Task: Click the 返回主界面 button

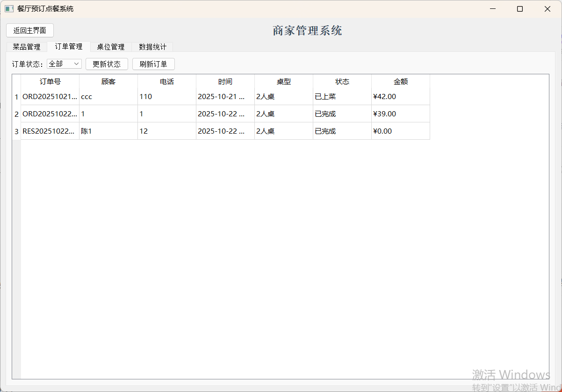Action: coord(30,30)
